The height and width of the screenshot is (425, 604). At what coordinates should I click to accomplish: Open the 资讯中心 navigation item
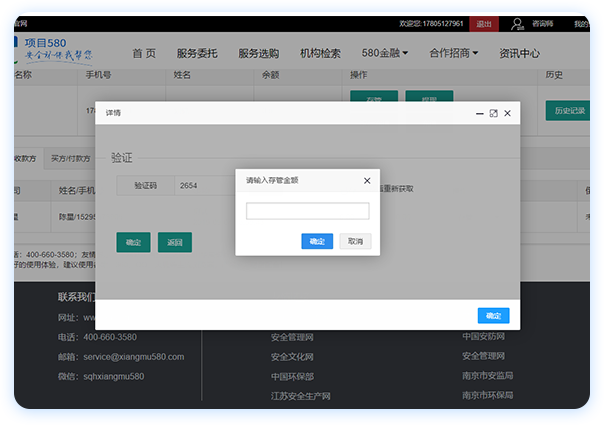click(x=519, y=53)
